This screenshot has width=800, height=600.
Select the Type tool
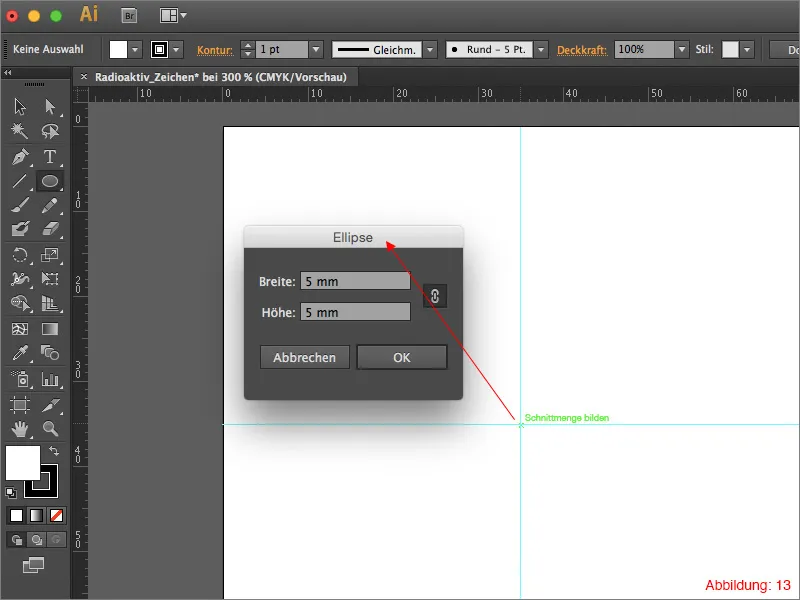(50, 157)
